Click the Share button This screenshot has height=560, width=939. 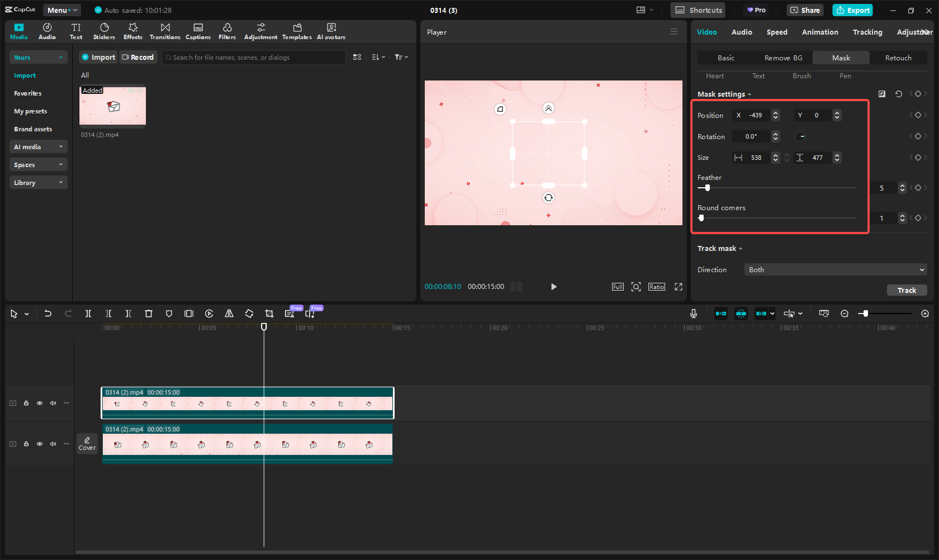(805, 10)
